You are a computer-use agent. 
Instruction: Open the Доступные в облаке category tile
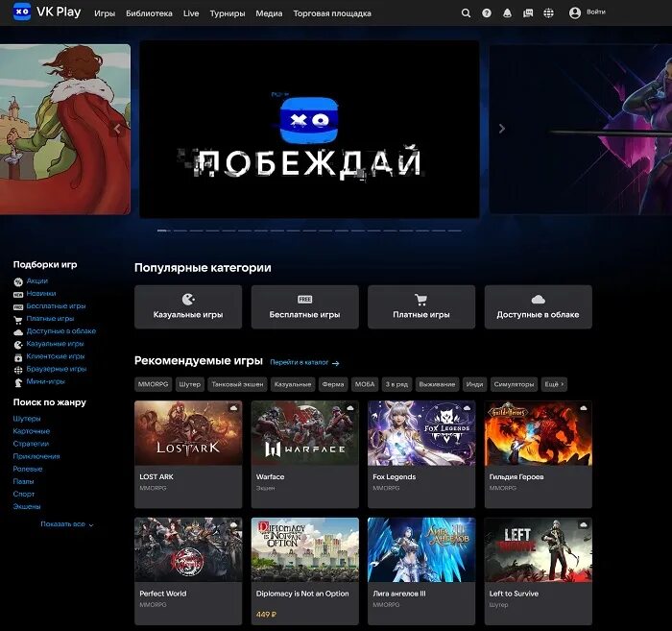[x=538, y=307]
